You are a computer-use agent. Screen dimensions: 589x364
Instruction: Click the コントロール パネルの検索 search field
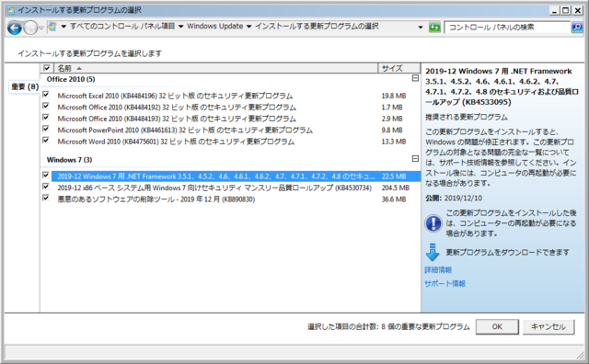click(x=507, y=28)
